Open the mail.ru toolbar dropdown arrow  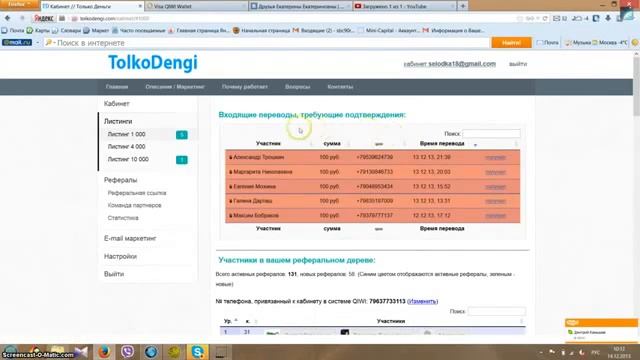(x=37, y=42)
